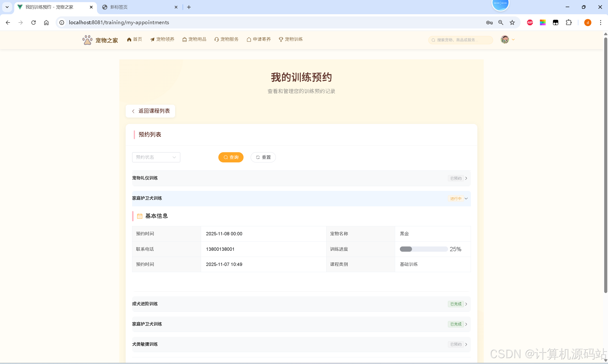Click the black mask extension icon
This screenshot has height=364, width=608.
[555, 23]
